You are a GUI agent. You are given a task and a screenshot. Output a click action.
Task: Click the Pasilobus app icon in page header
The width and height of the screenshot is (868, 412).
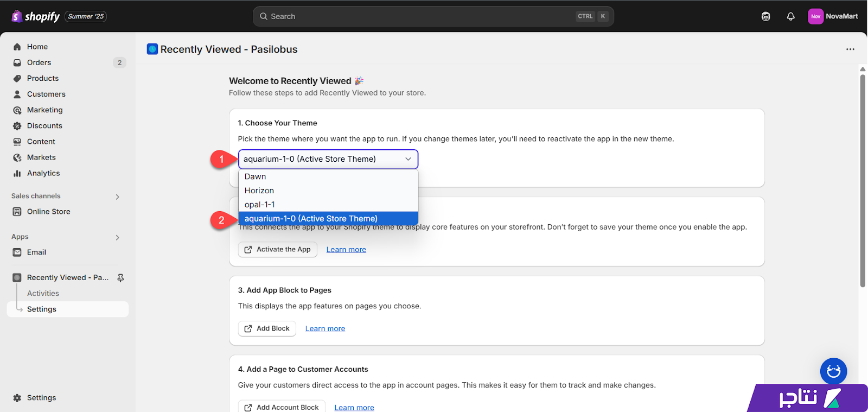click(x=152, y=49)
